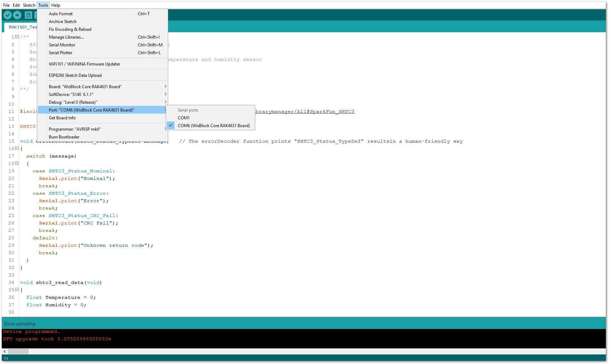Click Get Board Info
Viewport: 609px width, 364px height.
102,118
